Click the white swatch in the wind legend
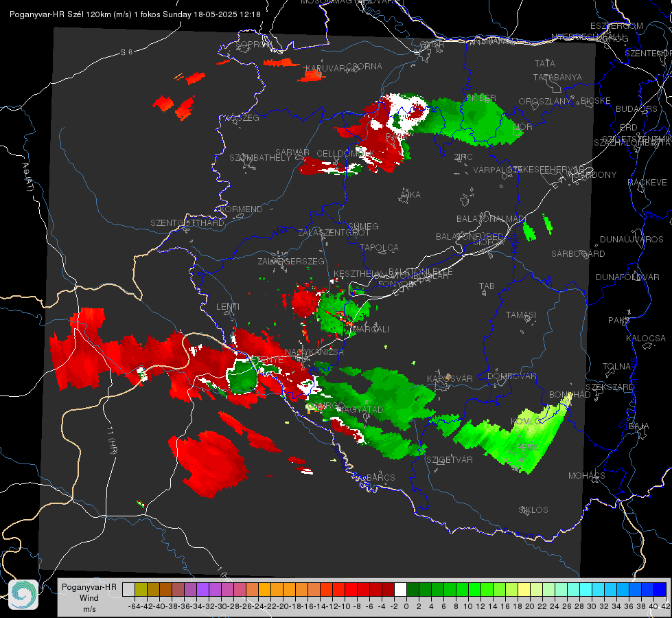 400,589
